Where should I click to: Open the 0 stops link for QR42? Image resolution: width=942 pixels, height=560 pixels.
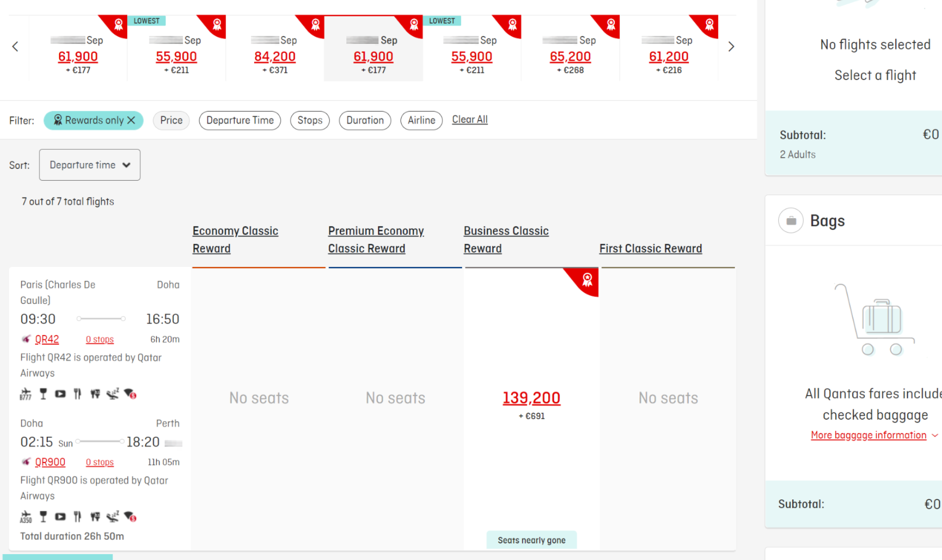coord(100,339)
